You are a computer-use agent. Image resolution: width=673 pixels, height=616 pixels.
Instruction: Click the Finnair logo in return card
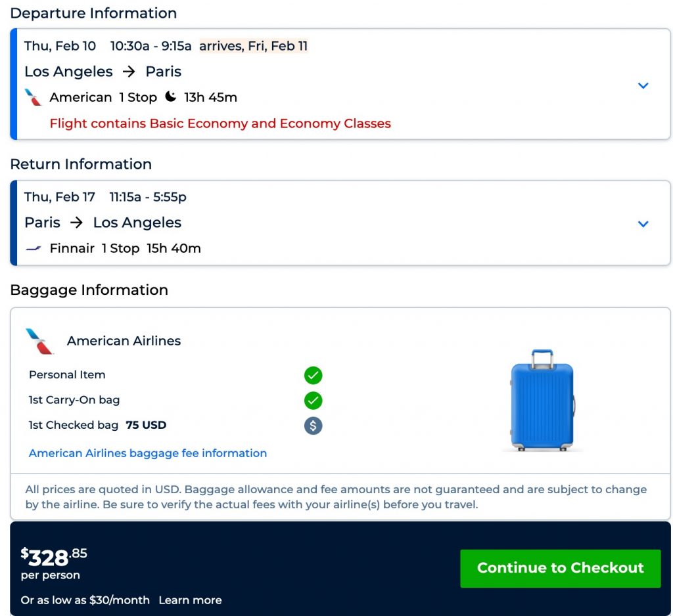click(x=33, y=248)
